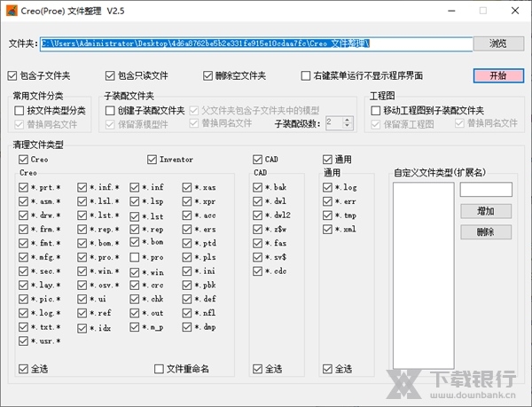Screen dimensions: 532x407
Task: Close the Creo file organizer window
Action: click(515, 11)
